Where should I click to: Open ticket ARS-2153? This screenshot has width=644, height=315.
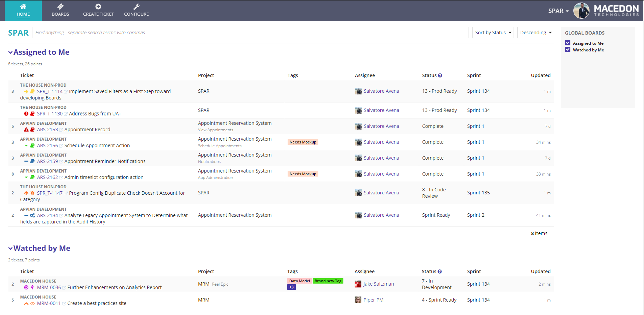click(47, 129)
